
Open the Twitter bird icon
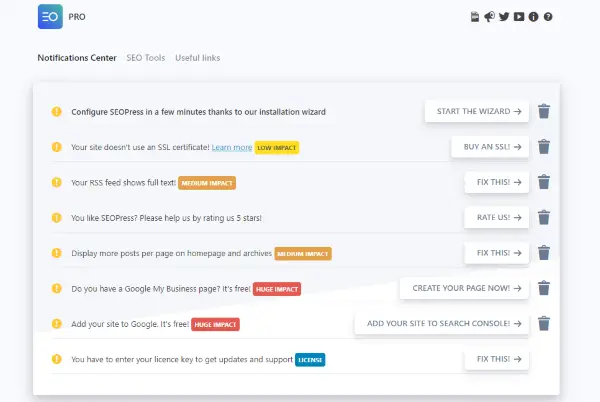click(x=504, y=17)
